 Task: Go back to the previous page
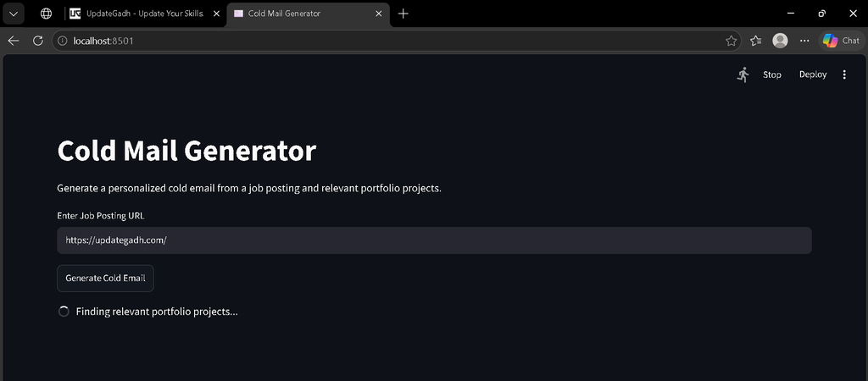(14, 41)
